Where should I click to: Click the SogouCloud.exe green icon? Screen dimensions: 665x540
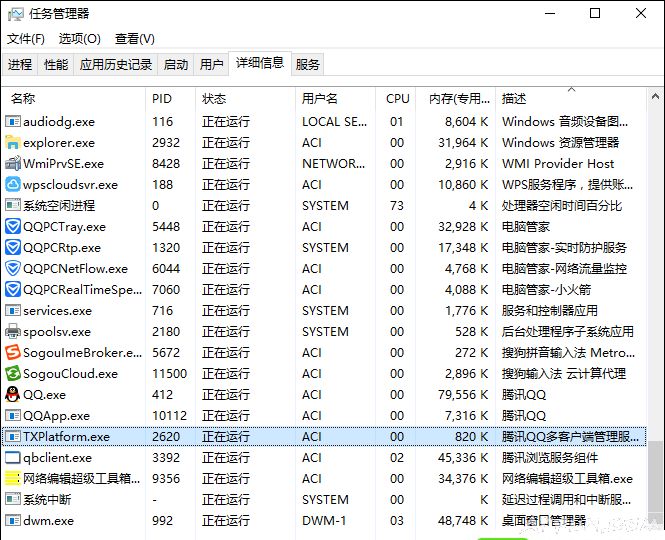(13, 373)
